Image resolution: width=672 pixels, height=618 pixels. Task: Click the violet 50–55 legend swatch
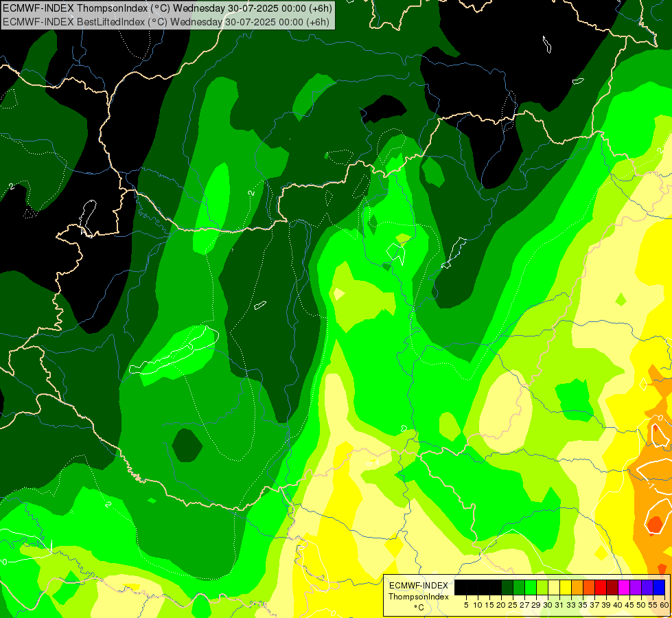647,587
